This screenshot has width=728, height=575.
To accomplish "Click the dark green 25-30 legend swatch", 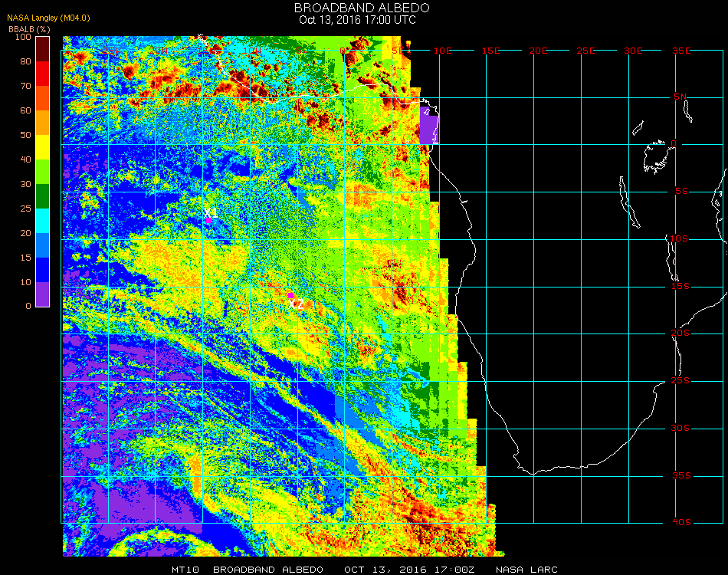I will point(43,196).
